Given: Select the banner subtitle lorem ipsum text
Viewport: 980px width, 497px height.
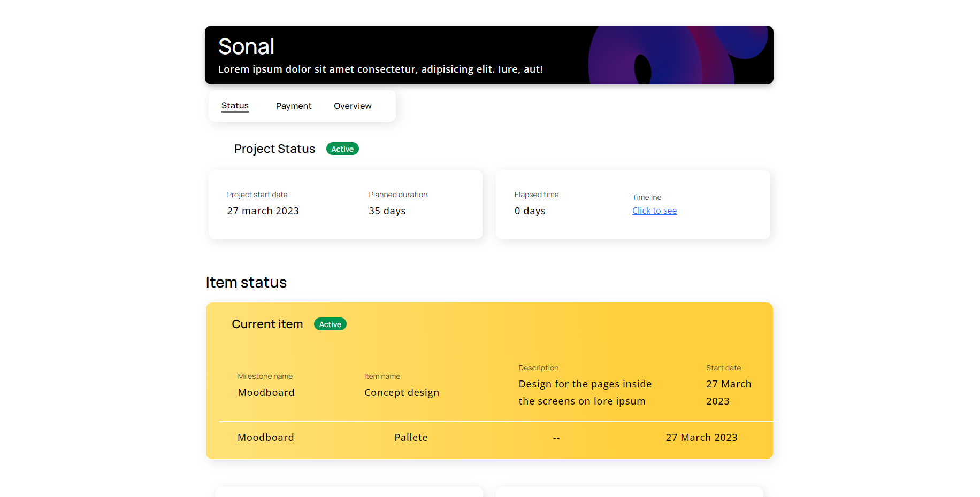Looking at the screenshot, I should click(380, 69).
